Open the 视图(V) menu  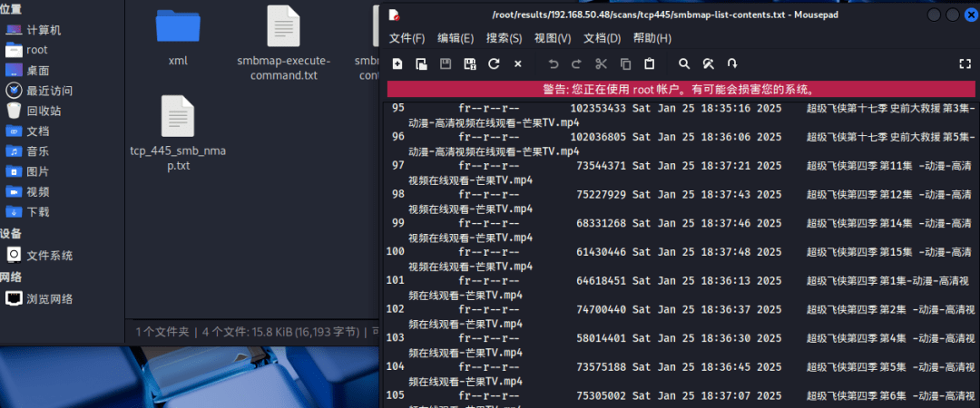(553, 38)
